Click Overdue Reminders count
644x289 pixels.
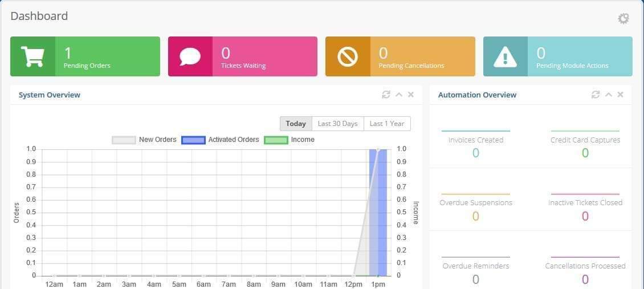(476, 279)
